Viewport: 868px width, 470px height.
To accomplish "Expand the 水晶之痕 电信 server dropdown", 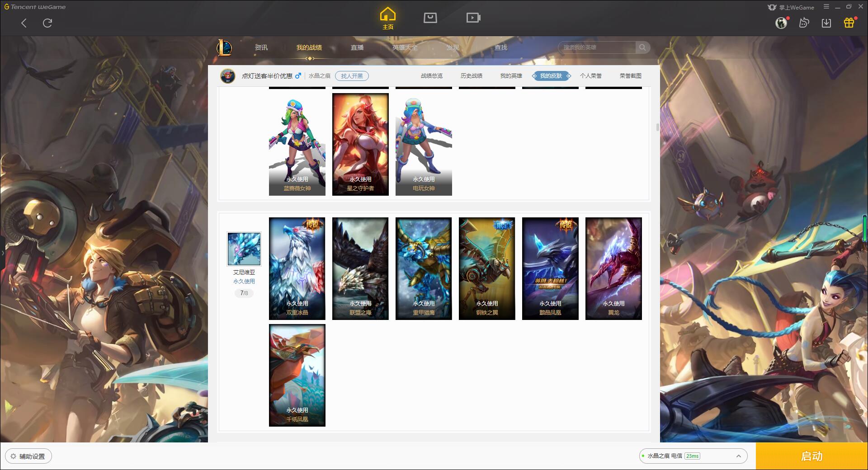I will point(693,456).
